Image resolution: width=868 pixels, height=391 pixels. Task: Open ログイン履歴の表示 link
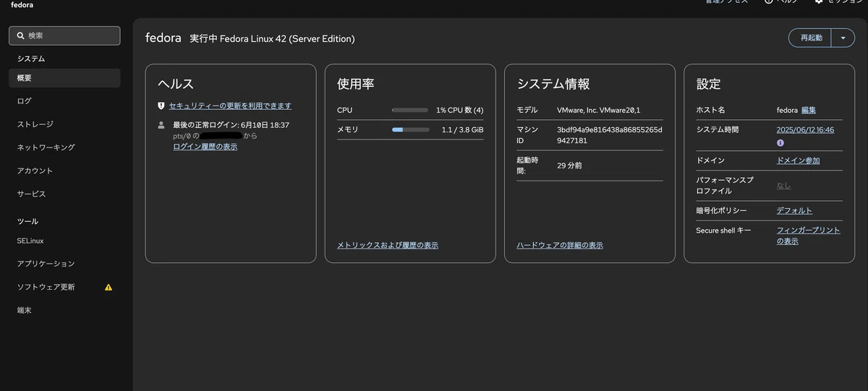pos(205,146)
